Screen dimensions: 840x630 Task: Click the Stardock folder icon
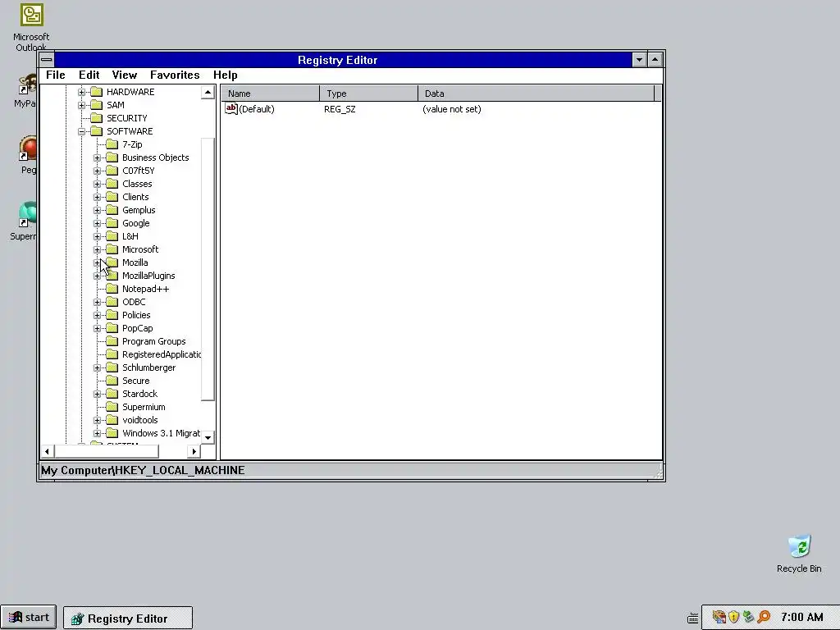point(112,394)
